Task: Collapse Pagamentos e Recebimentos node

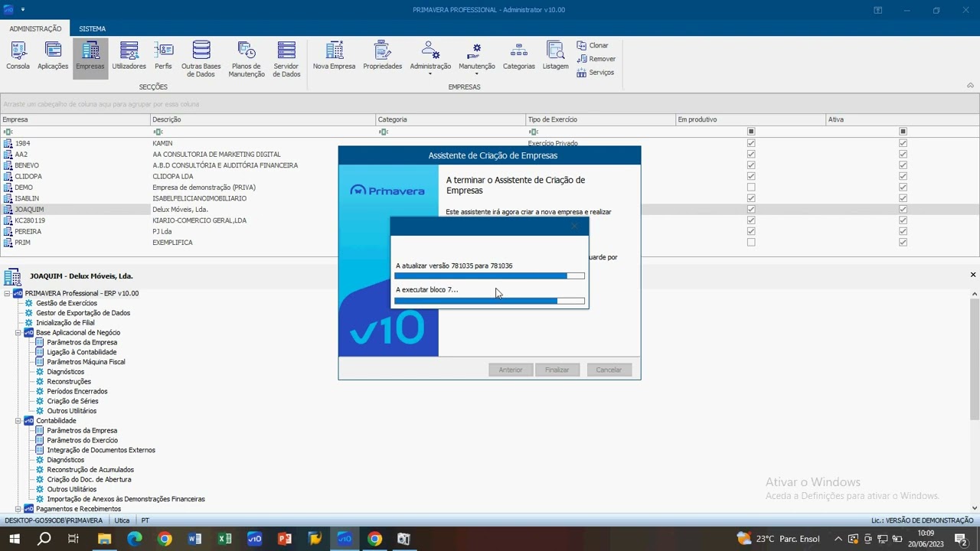Action: click(18, 509)
